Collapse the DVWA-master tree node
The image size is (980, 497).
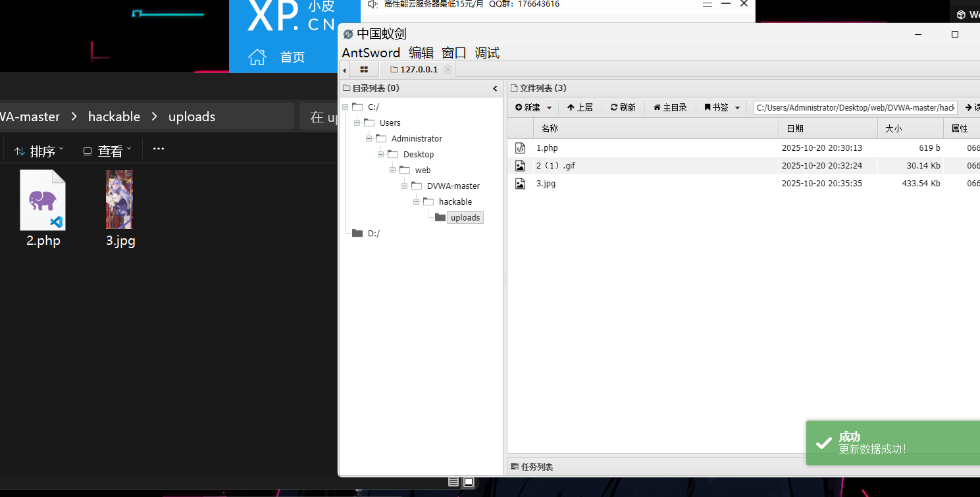point(405,186)
